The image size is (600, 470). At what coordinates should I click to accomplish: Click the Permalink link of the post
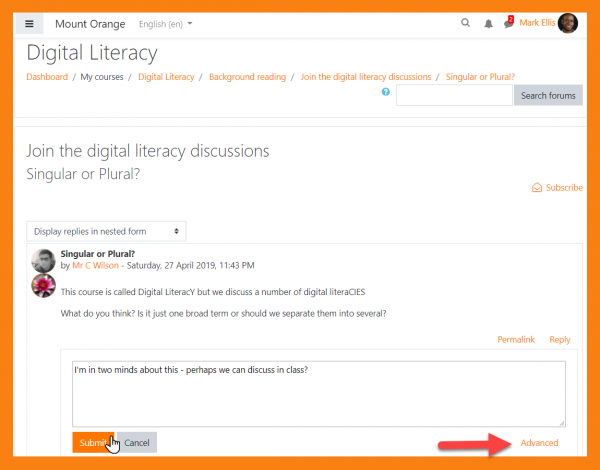(516, 340)
